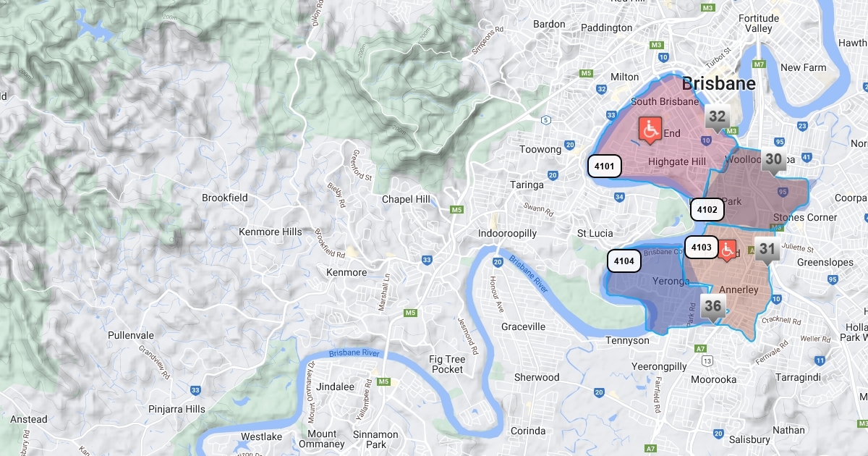Click the route 33 shield near Kenmore
The image size is (868, 456).
[427, 260]
